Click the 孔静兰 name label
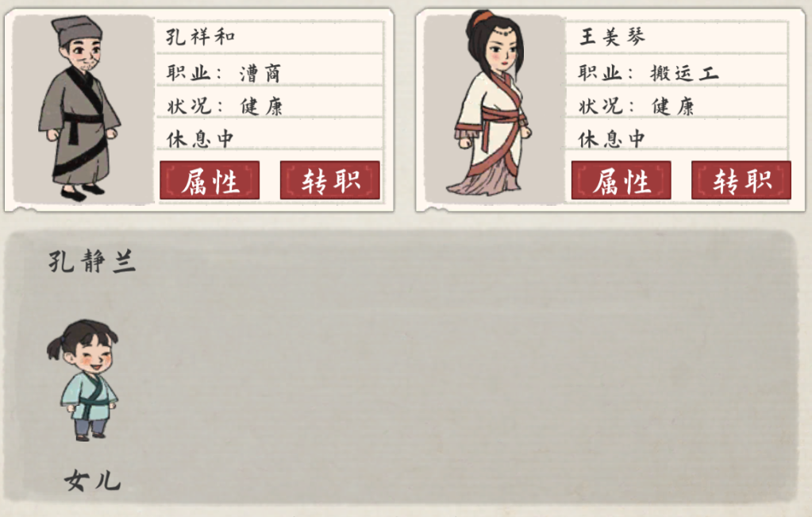Viewport: 812px width, 517px height. click(92, 260)
